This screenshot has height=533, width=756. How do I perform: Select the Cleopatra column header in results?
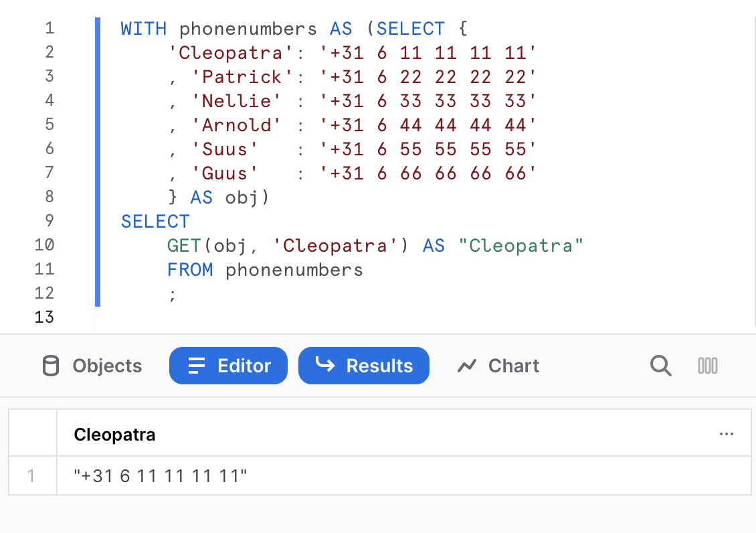coord(114,434)
